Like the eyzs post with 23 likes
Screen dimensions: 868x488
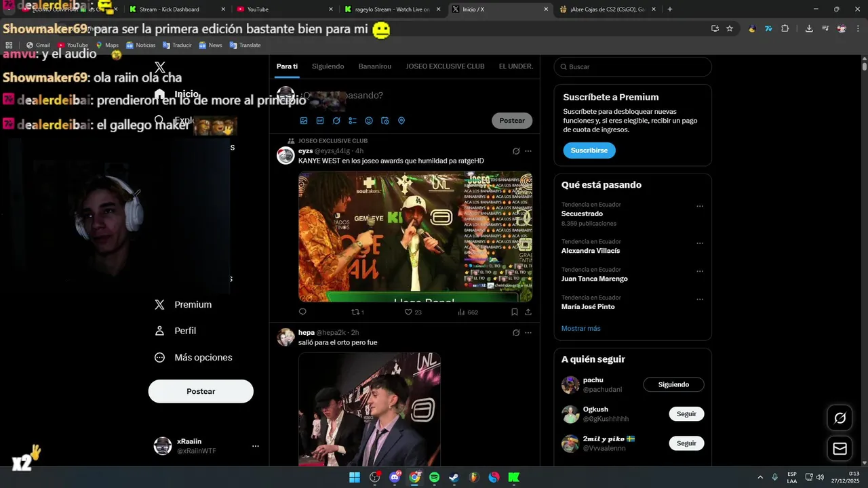[x=413, y=312]
